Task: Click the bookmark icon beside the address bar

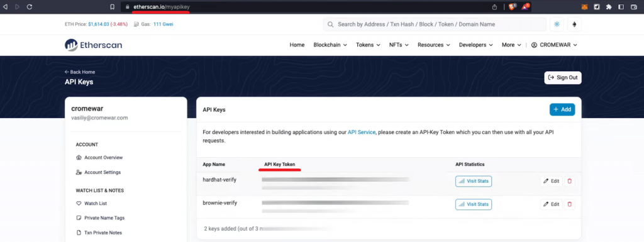Action: [x=112, y=7]
